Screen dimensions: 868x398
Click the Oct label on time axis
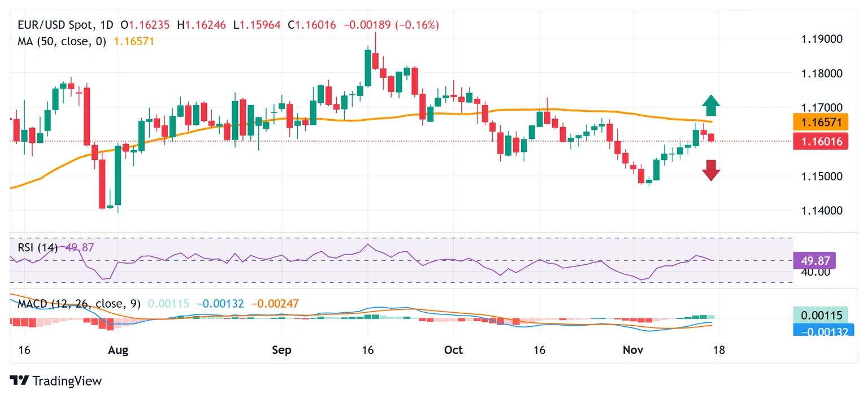(453, 351)
